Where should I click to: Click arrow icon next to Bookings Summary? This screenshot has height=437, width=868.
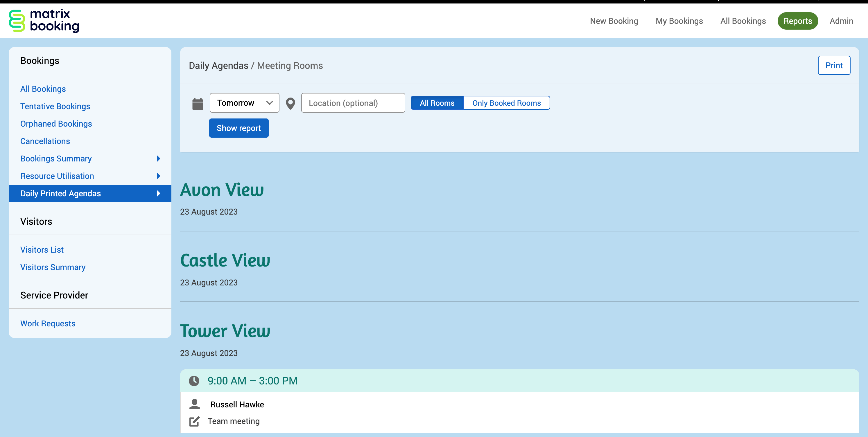(x=158, y=159)
